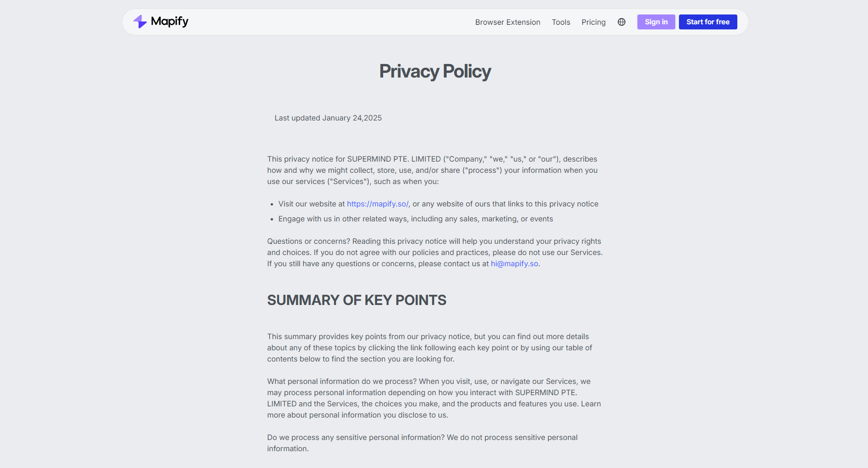Click the SUMMARY OF KEY POINTS heading
The image size is (868, 468).
(x=357, y=300)
